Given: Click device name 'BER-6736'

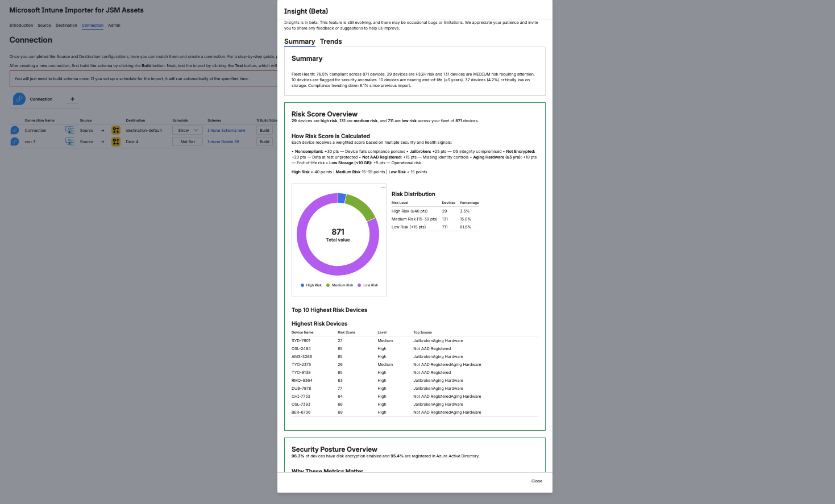Looking at the screenshot, I should pos(301,413).
